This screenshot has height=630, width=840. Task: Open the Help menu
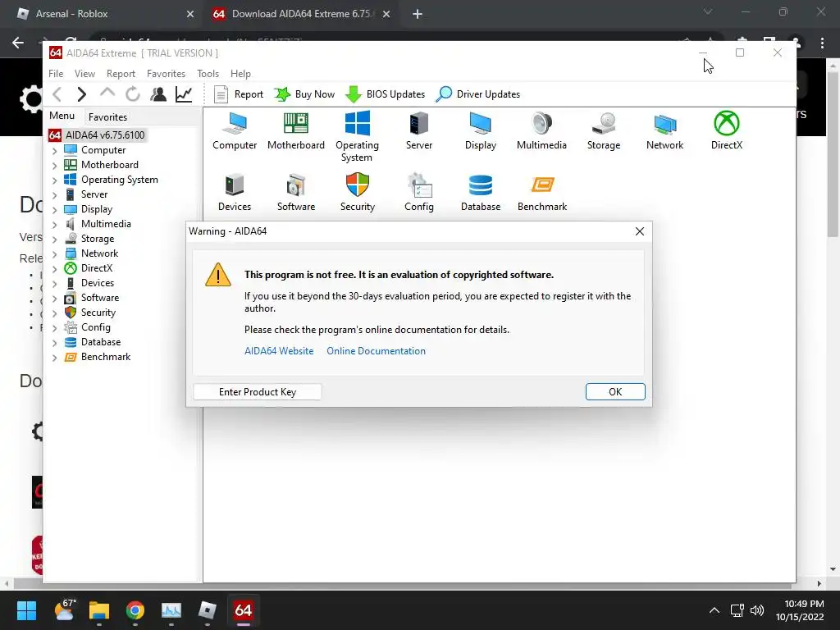coord(240,73)
